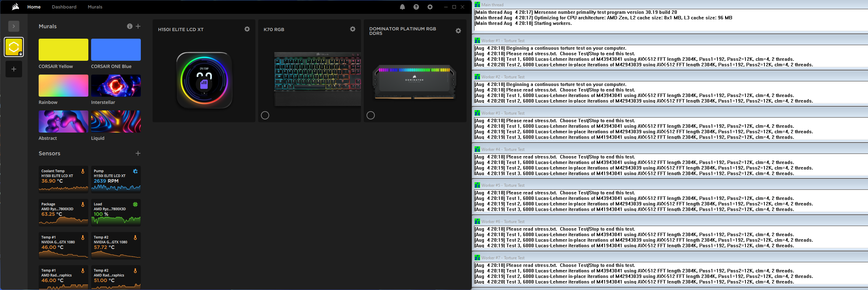Open the Pump RPM sensor card
Screen dimensions: 868x290
(116, 179)
